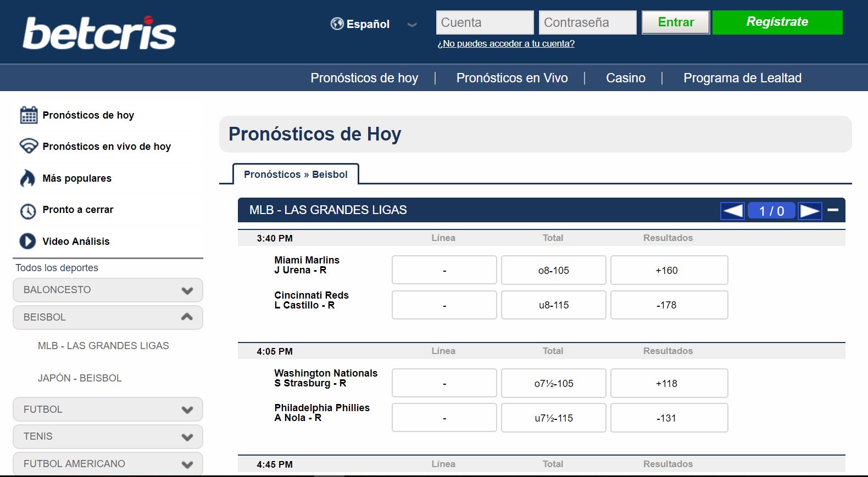The height and width of the screenshot is (477, 868).
Task: Expand the FUTBOL AMERICANO category
Action: click(x=108, y=464)
